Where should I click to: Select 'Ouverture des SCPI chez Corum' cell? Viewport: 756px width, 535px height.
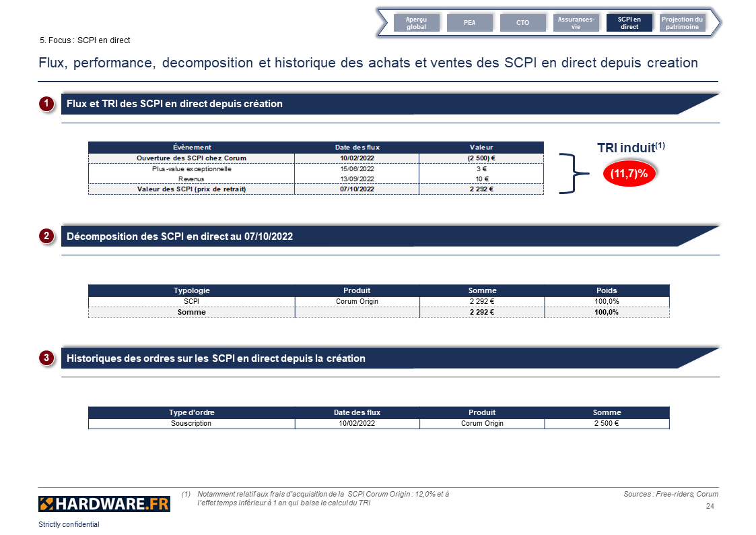click(191, 158)
